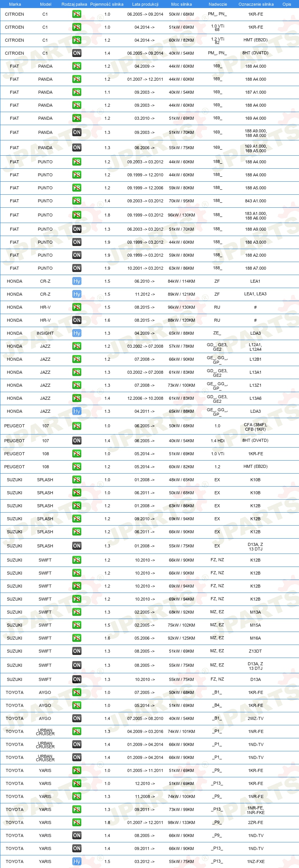Click the diesel icon in the Suzuki Swift Z13DT row
The height and width of the screenshot is (868, 299).
click(77, 651)
